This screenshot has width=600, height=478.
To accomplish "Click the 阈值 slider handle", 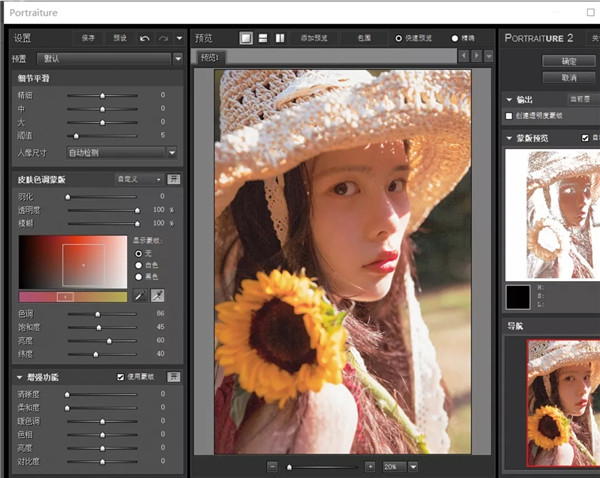I will [x=76, y=136].
